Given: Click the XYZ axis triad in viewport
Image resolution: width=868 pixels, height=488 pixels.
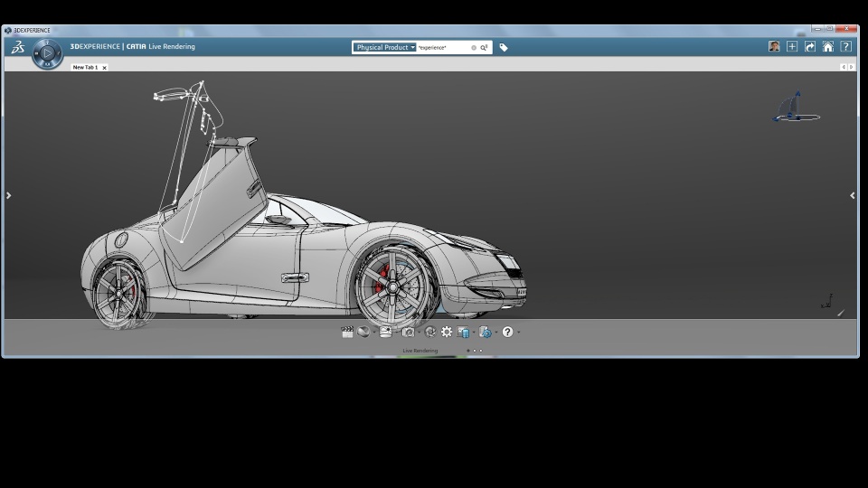Looking at the screenshot, I should tap(827, 301).
